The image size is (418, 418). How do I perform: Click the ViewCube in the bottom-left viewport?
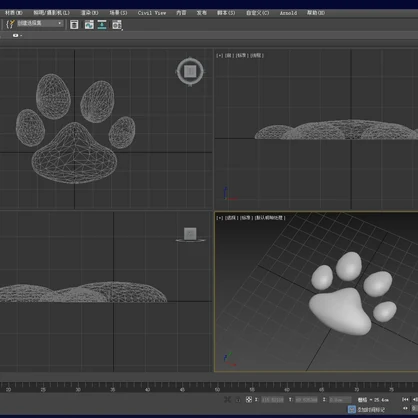[190, 234]
